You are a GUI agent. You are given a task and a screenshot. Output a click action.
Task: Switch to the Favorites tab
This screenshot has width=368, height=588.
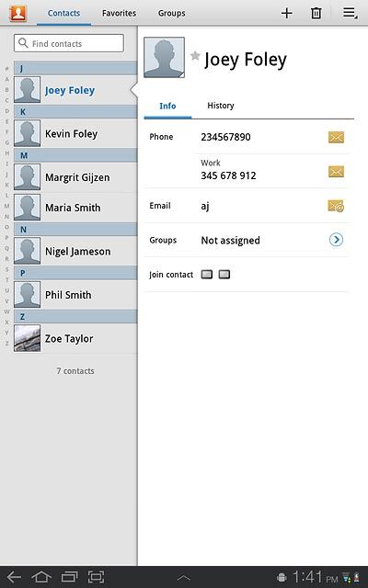(119, 13)
